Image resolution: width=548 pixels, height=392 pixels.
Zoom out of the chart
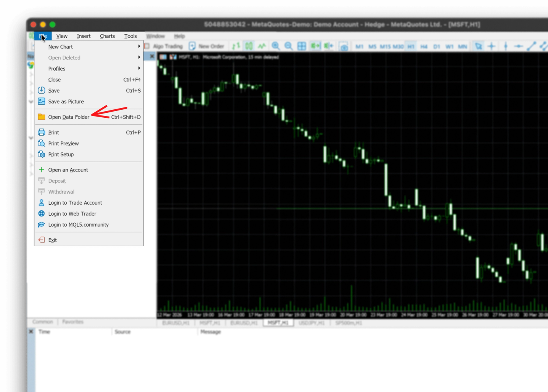289,46
